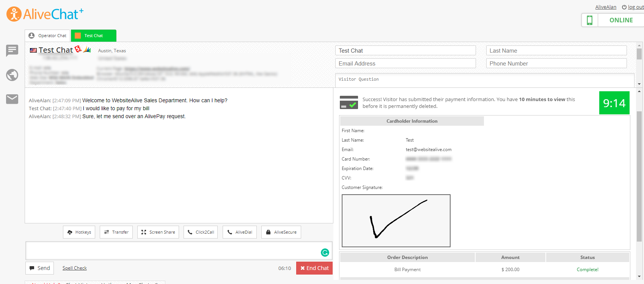Toggle the ONLINE status button

coord(621,20)
